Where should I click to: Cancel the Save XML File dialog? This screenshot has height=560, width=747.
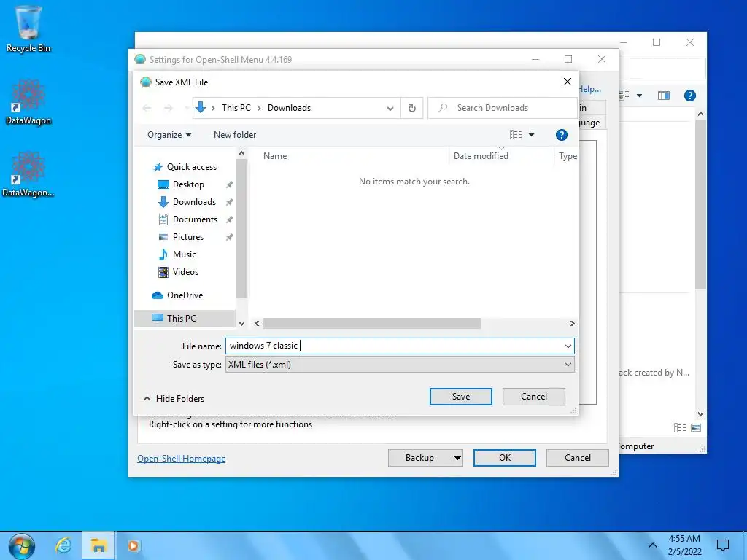tap(533, 397)
